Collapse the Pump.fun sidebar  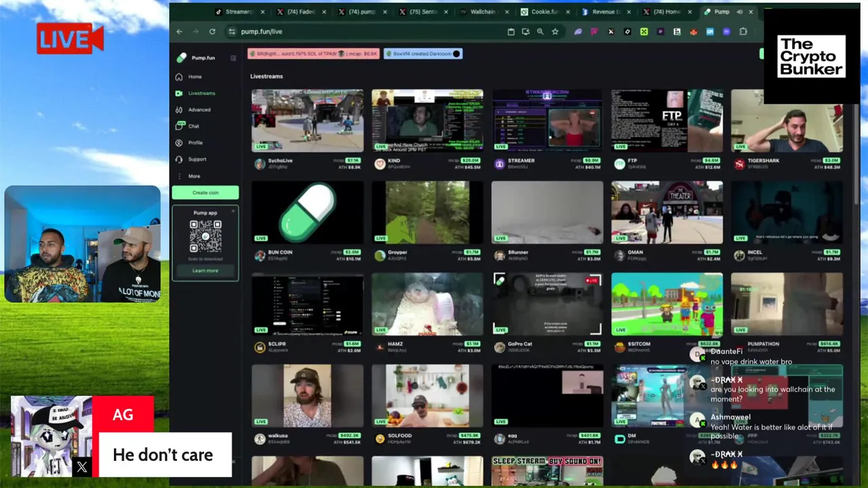[x=233, y=58]
